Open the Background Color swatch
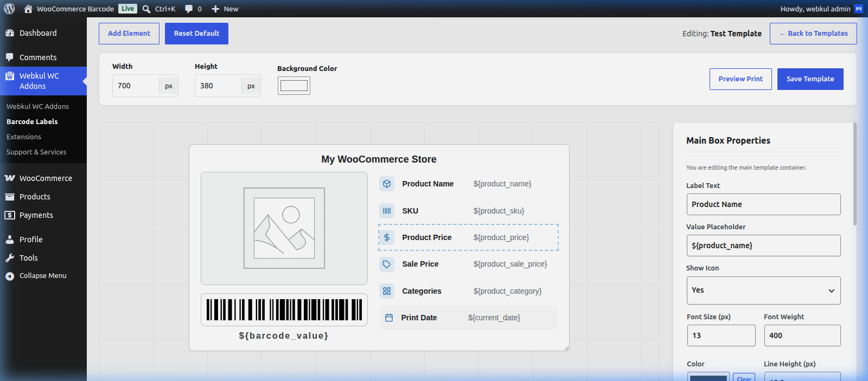 294,86
